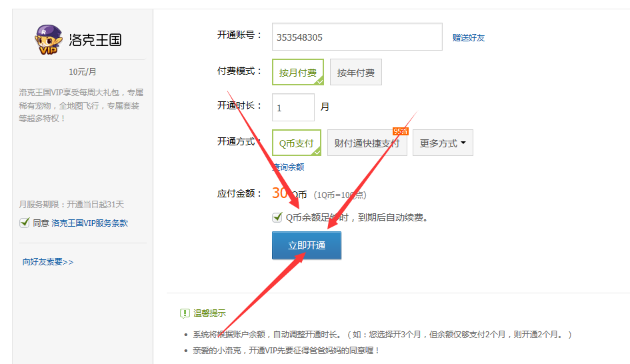Click tip about auto-adjusting 开通时长
This screenshot has height=364, width=630.
point(382,334)
